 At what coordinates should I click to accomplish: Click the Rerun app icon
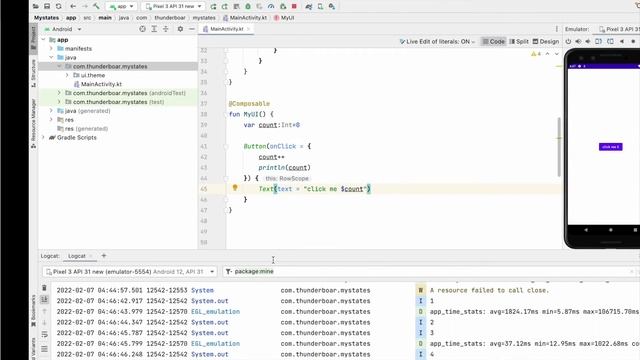pyautogui.click(x=213, y=7)
